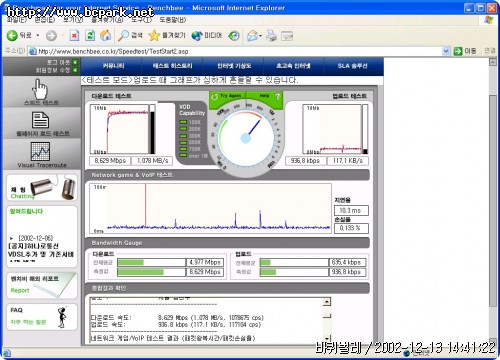
Task: Click the 8,629 Mbps download result box
Action: pyautogui.click(x=110, y=161)
